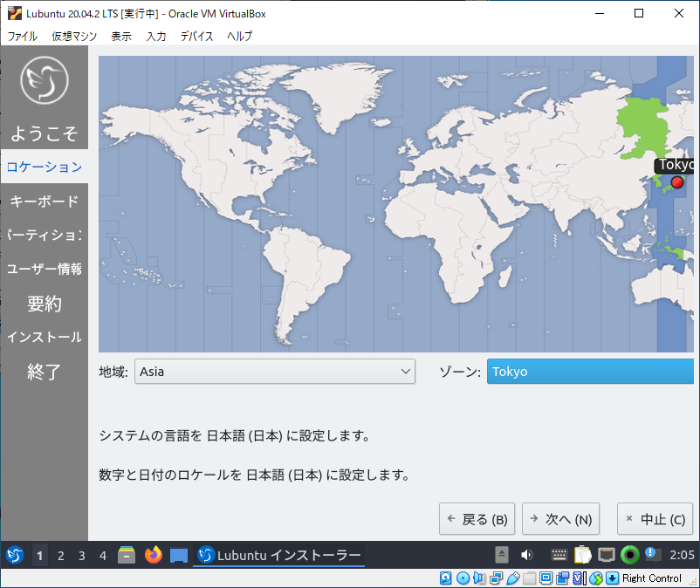Click VirtualBox optical disc status icon
The height and width of the screenshot is (588, 700).
pos(463,578)
